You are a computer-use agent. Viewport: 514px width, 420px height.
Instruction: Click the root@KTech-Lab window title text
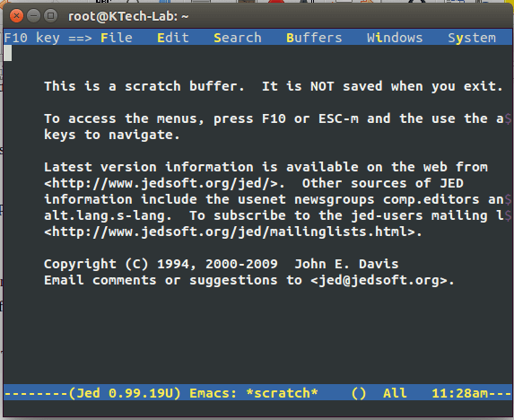[x=128, y=16]
